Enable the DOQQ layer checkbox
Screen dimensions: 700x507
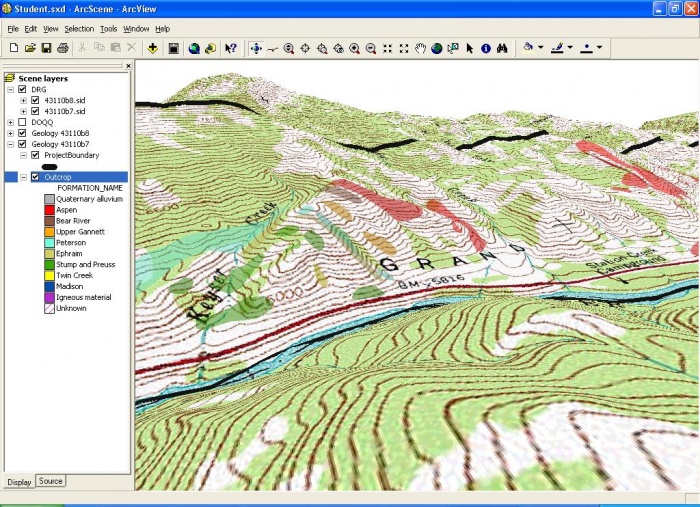coord(22,122)
